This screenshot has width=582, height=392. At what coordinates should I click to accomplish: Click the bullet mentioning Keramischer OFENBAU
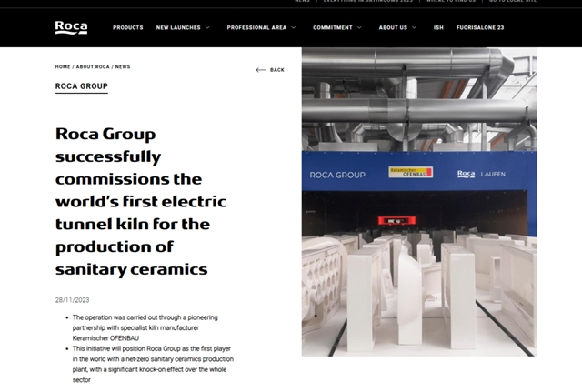click(145, 327)
